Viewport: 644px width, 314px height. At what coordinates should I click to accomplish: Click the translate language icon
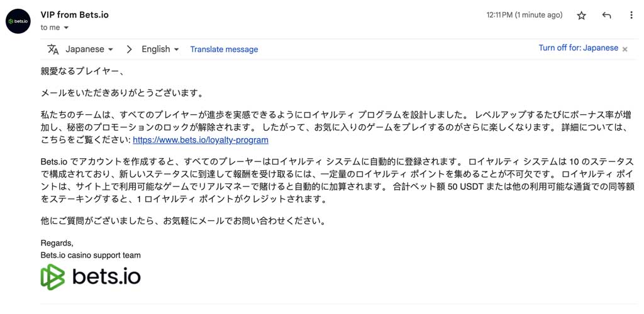(53, 49)
